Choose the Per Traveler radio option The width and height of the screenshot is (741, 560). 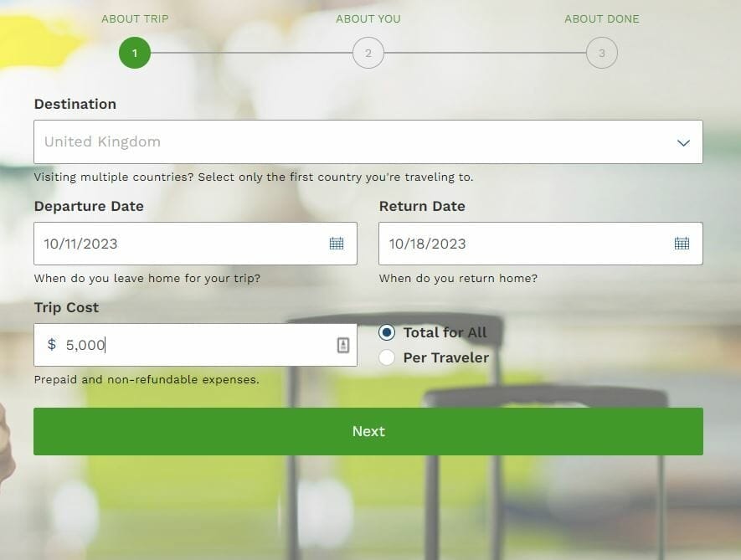[387, 358]
